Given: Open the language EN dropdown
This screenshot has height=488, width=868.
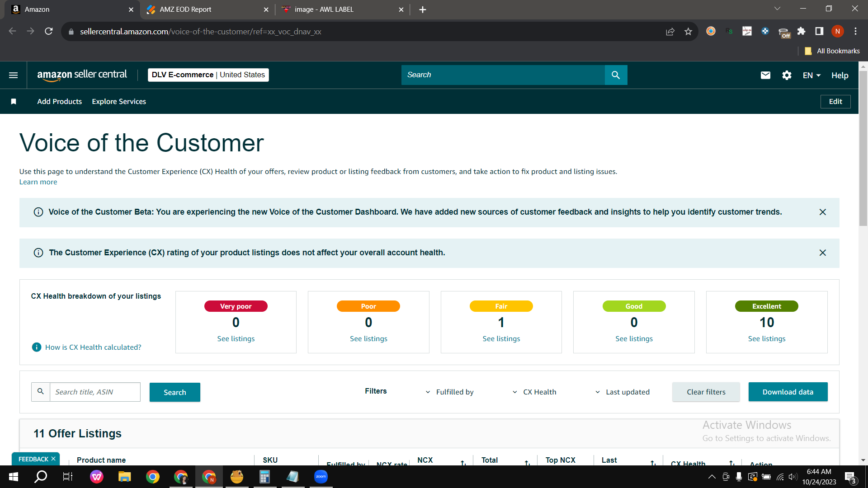Looking at the screenshot, I should (x=811, y=75).
